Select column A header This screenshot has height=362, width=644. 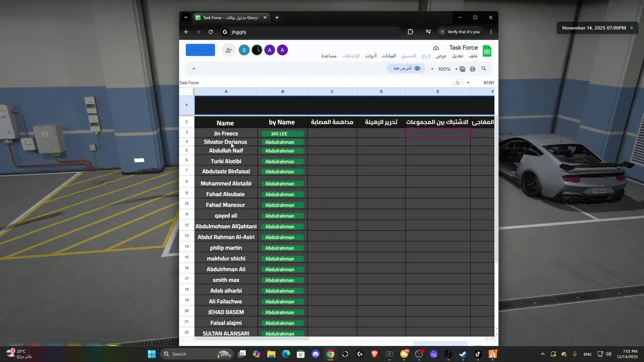pyautogui.click(x=226, y=92)
